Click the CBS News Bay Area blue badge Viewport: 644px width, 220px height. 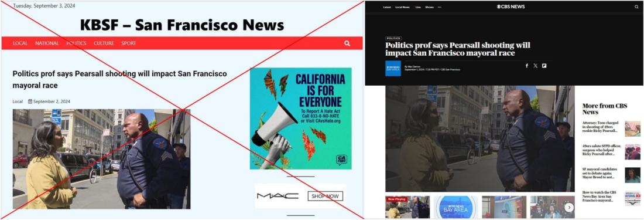[x=393, y=68]
